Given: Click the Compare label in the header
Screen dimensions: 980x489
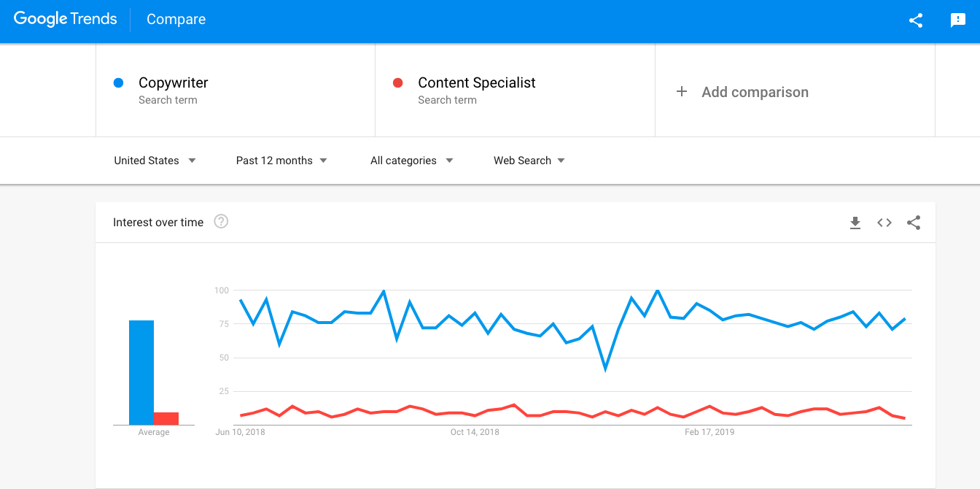Looking at the screenshot, I should 176,20.
